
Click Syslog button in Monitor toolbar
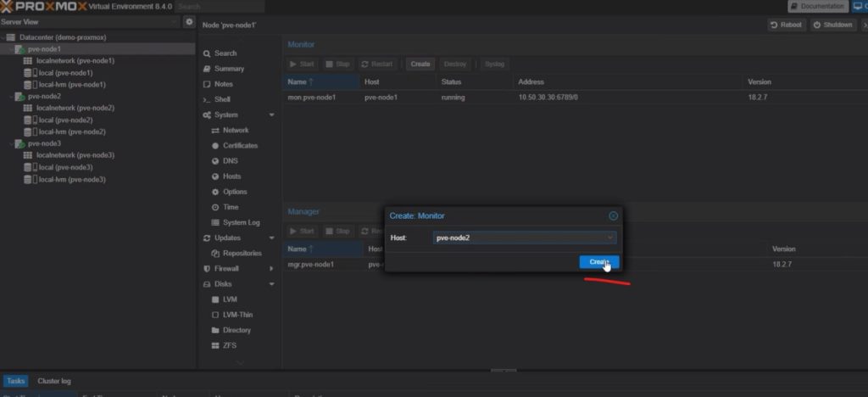pos(494,64)
